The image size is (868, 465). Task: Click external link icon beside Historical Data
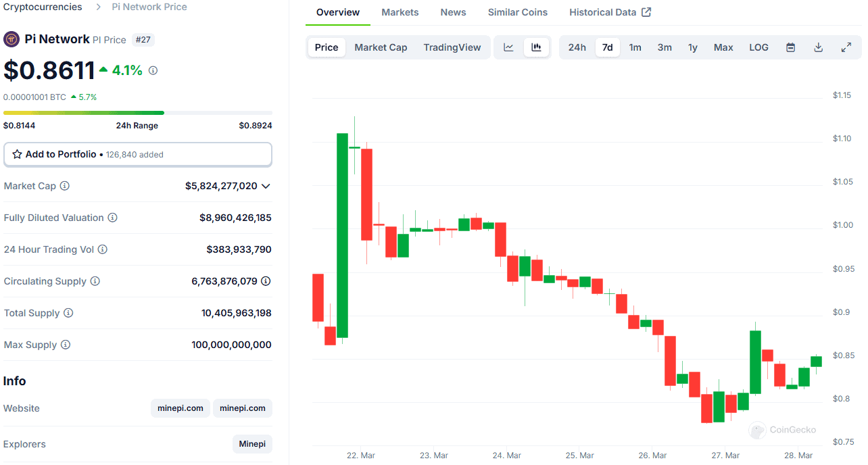pyautogui.click(x=646, y=12)
